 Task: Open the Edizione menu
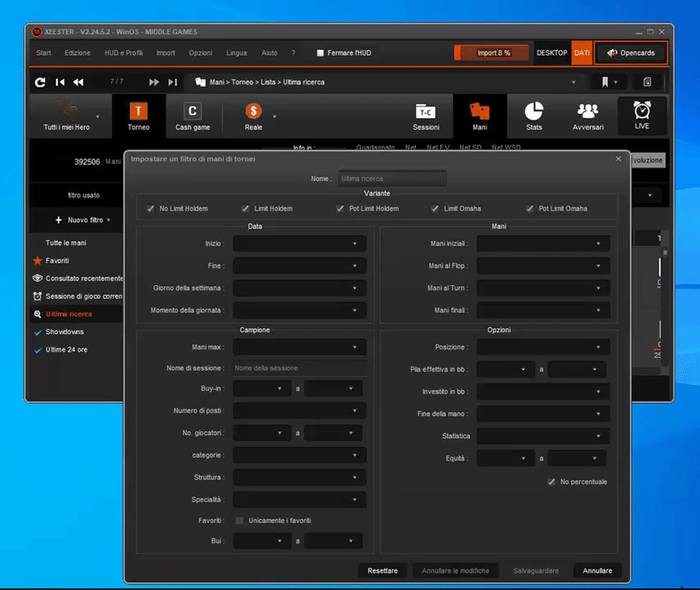77,52
